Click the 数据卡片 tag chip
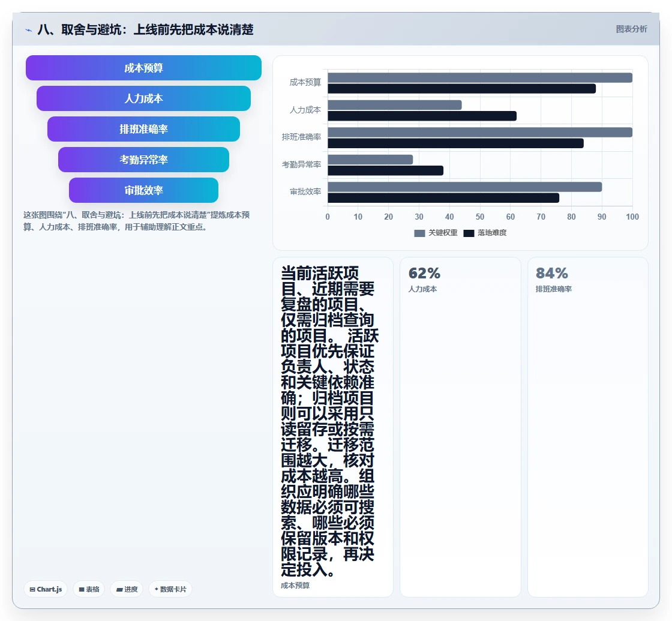The width and height of the screenshot is (672, 621). (x=170, y=589)
